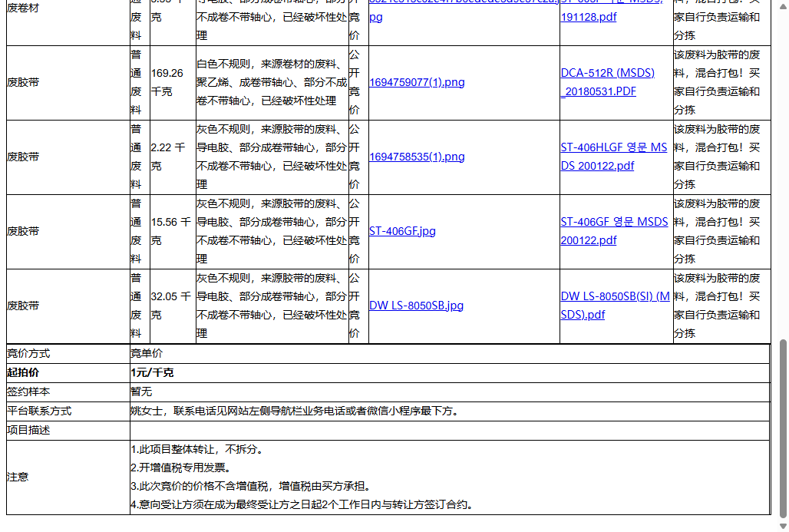
Task: Open the ST-406GF.jpg image link
Action: click(402, 232)
